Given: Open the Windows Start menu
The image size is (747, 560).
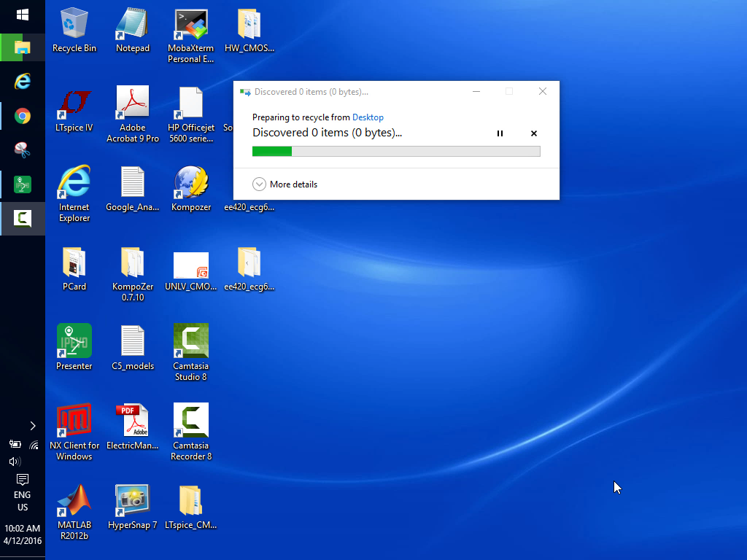Looking at the screenshot, I should point(23,15).
